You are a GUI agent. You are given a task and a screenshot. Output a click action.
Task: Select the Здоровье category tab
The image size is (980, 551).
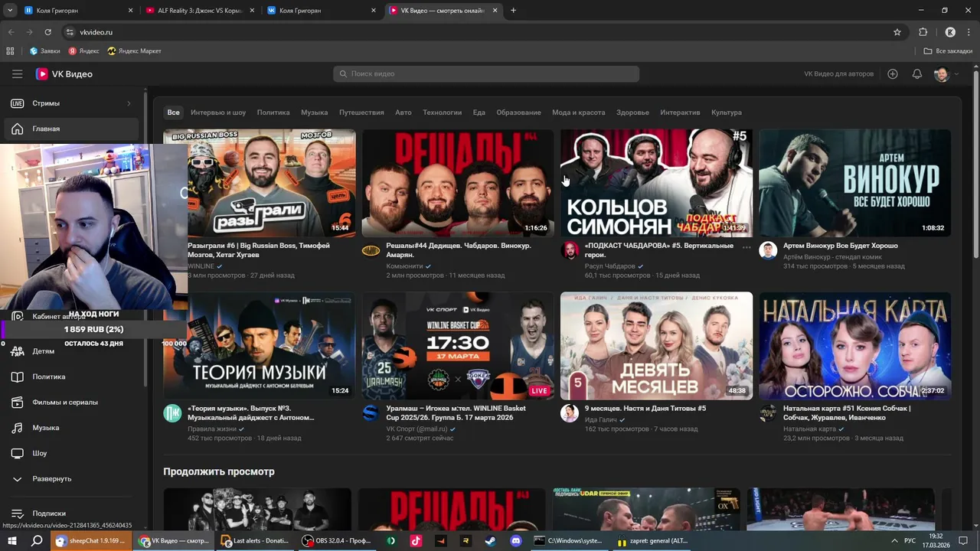tap(632, 112)
